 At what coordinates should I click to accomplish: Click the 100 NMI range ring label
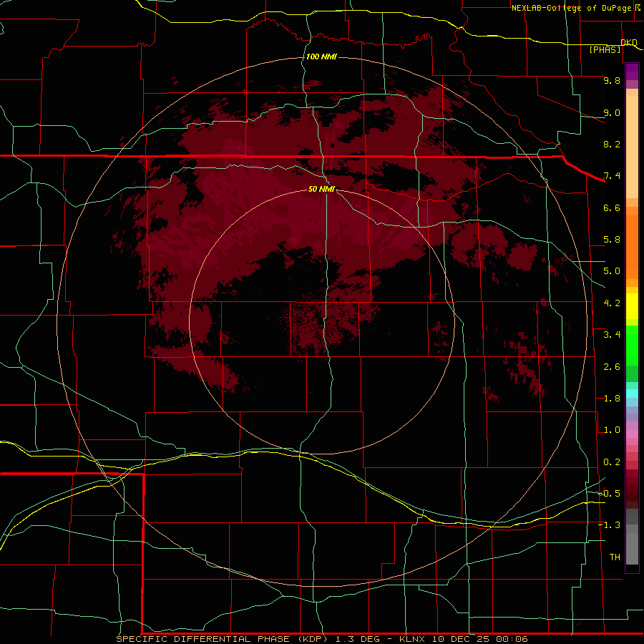point(321,57)
